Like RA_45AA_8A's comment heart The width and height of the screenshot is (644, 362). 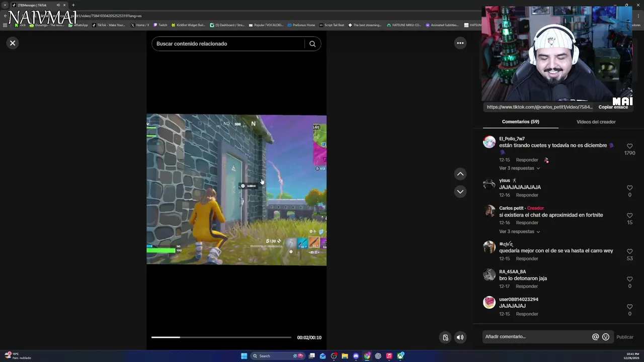[629, 279]
